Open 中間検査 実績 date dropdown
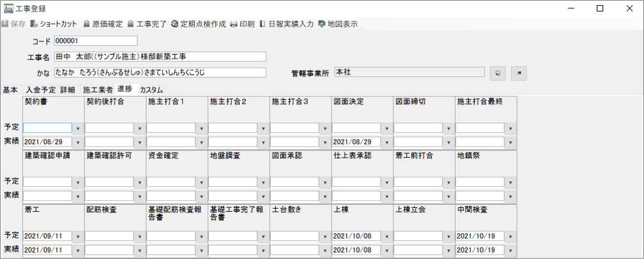Viewport: 644px width, 259px height. [x=510, y=251]
